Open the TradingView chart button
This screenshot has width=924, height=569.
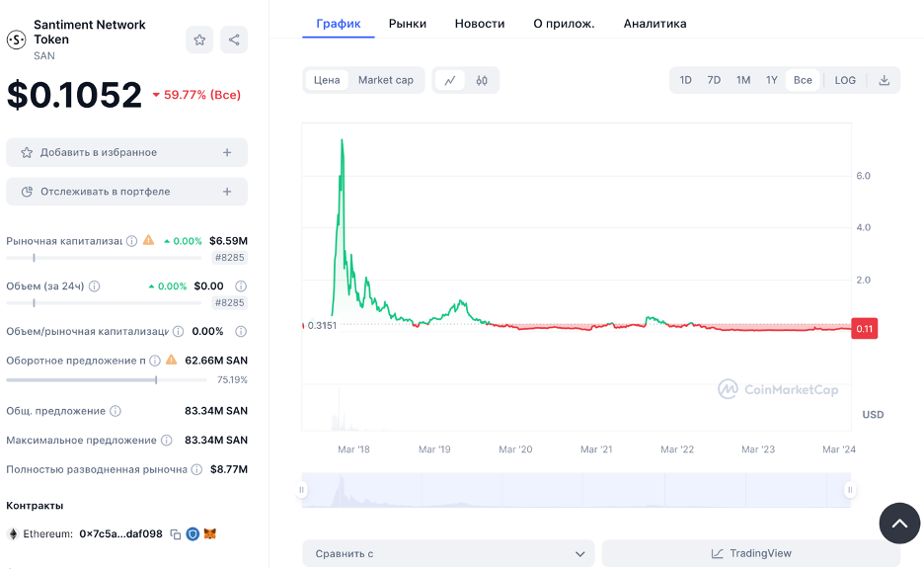pyautogui.click(x=750, y=553)
